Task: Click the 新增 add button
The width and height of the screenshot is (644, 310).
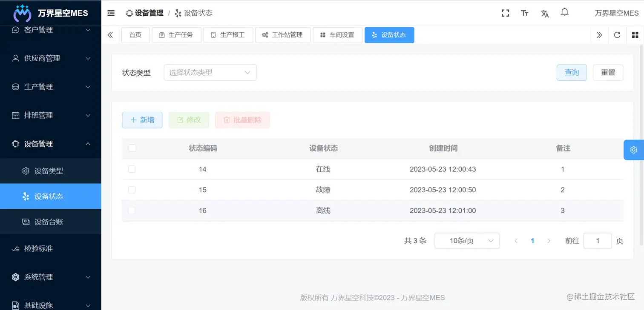Action: (142, 120)
